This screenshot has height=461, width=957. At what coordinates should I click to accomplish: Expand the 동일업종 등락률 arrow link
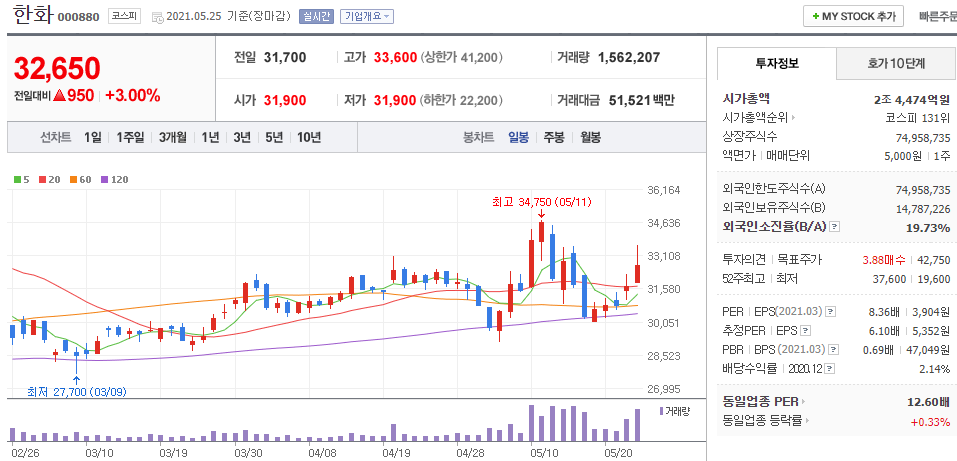coord(807,421)
